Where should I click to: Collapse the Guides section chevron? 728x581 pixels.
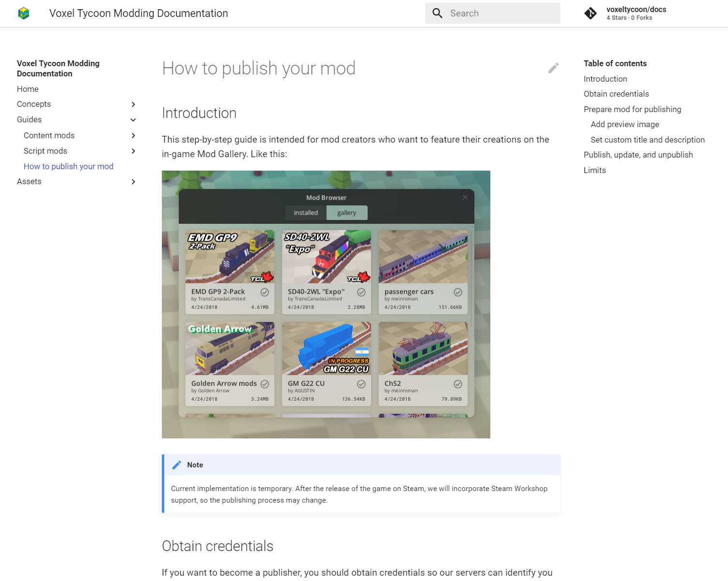(133, 120)
